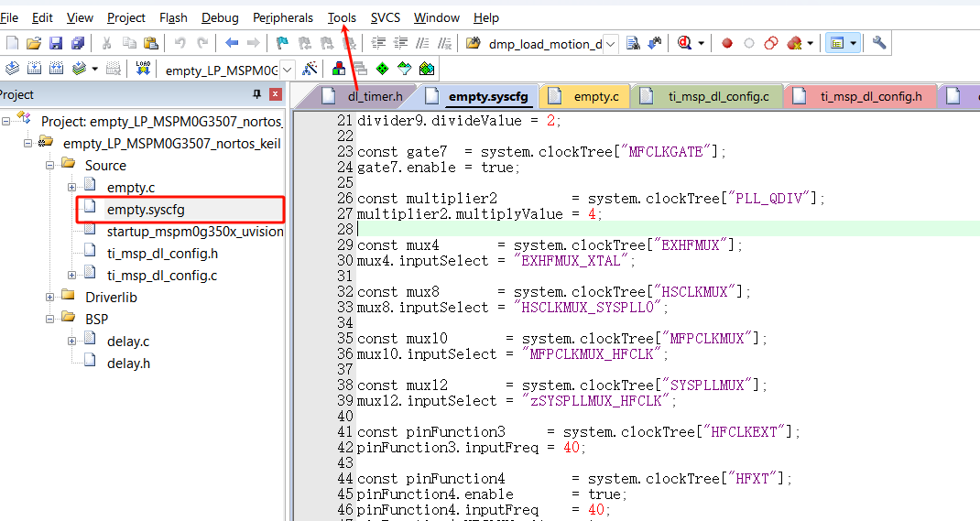Image resolution: width=980 pixels, height=521 pixels.
Task: Expand delay.c file dependencies
Action: (x=71, y=342)
